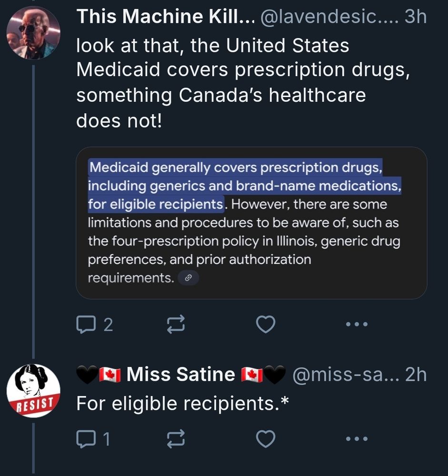The width and height of the screenshot is (448, 476).
Task: Open Miss Satine's RESIST avatar
Action: tap(33, 390)
